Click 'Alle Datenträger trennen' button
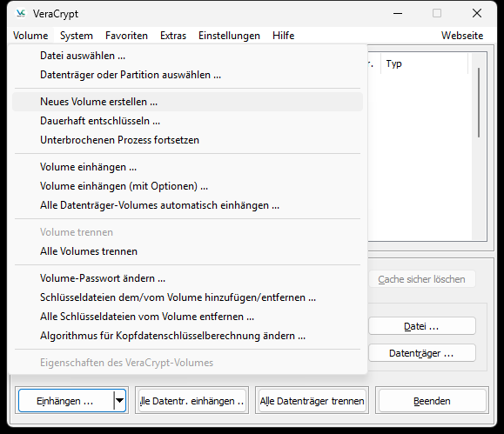504x434 pixels. coord(312,401)
